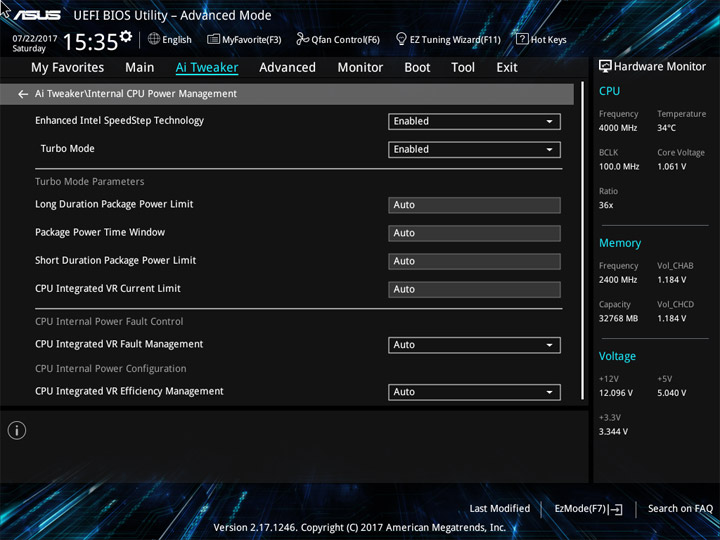Click the English language button
This screenshot has width=720, height=540.
click(170, 39)
